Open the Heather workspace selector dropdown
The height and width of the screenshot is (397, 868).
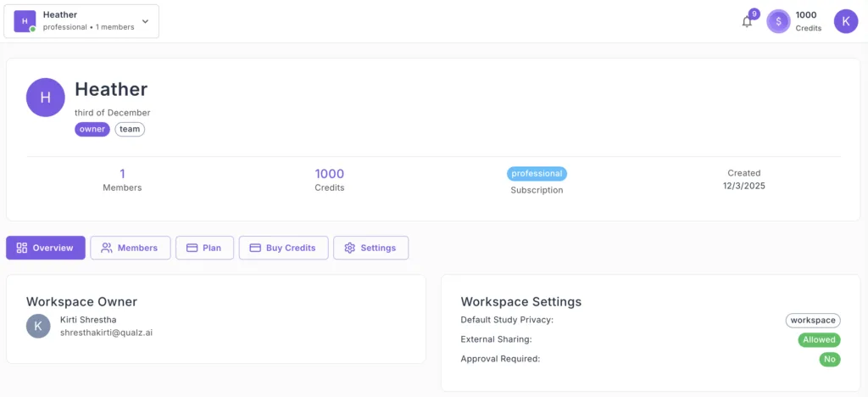(81, 21)
